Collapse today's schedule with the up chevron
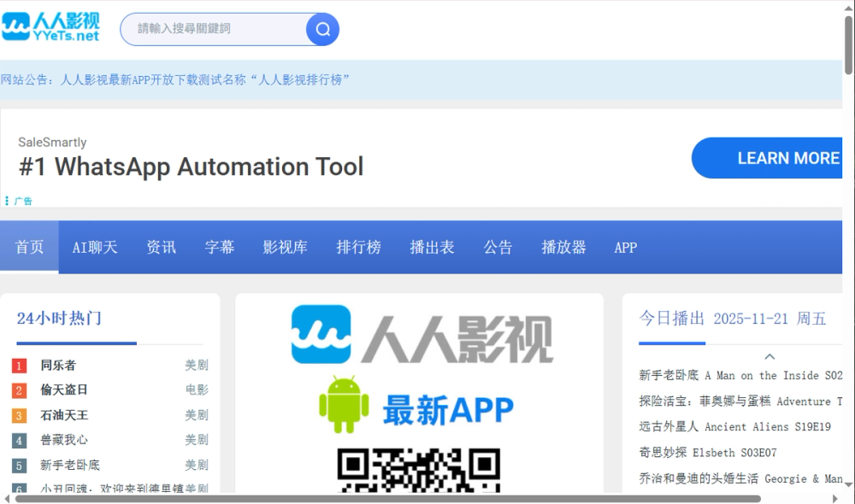This screenshot has width=855, height=504. click(769, 356)
